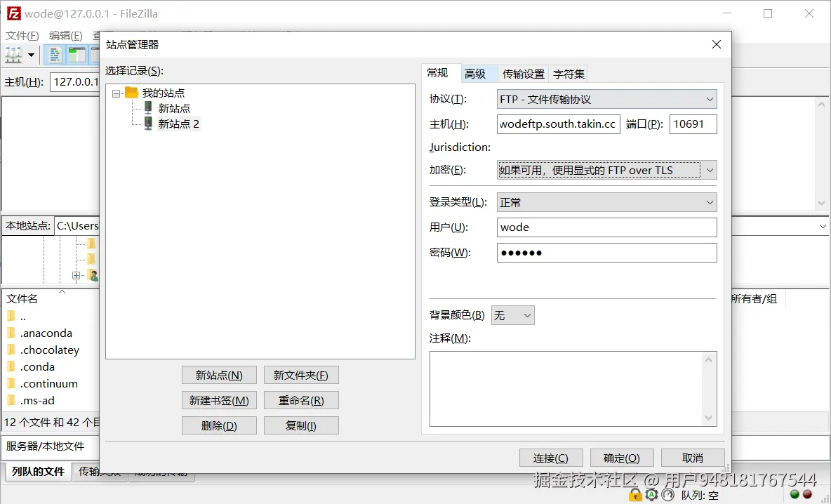Viewport: 831px width, 504px height.
Task: Click the encryption lock icon in status bar
Action: tap(635, 495)
